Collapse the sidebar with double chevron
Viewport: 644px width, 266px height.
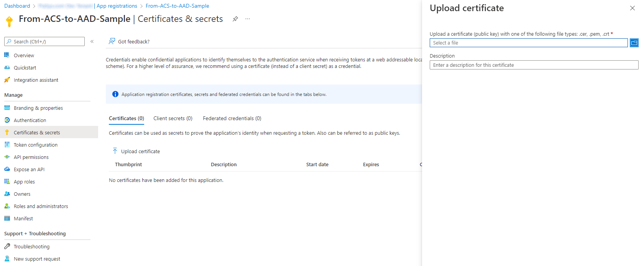(92, 41)
